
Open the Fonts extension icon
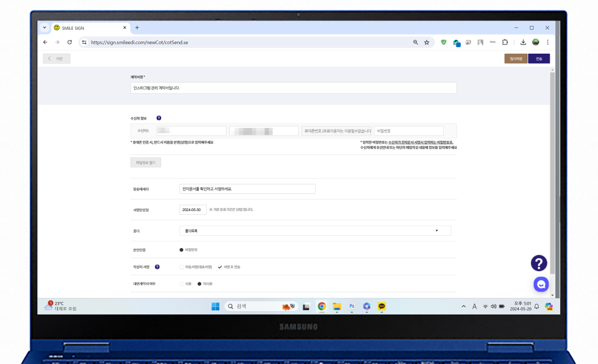pos(493,42)
